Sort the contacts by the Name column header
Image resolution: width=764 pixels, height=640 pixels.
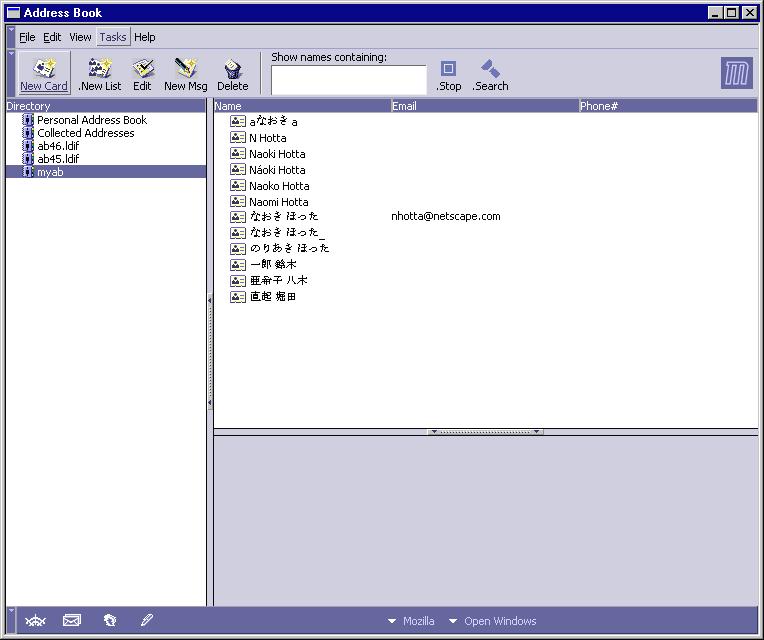tap(300, 106)
